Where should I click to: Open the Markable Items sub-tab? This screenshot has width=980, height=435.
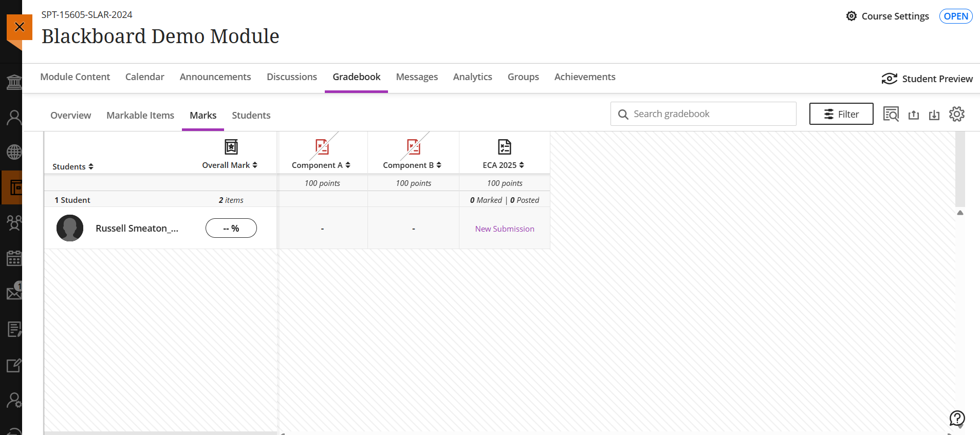coord(140,115)
